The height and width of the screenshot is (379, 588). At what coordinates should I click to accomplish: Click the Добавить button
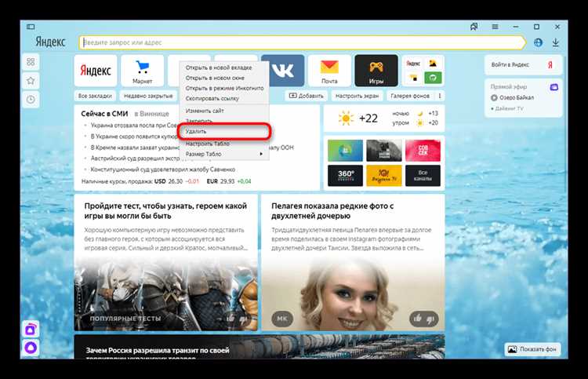click(307, 96)
